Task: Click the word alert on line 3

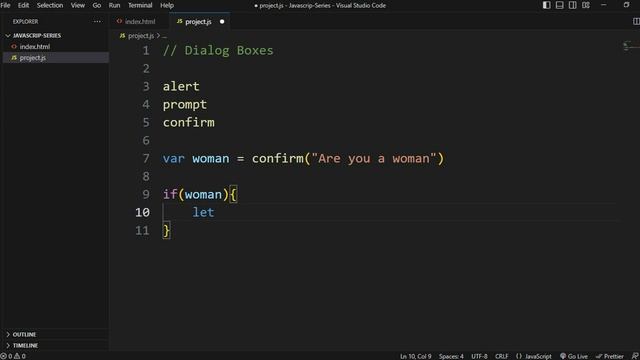Action: pos(181,87)
